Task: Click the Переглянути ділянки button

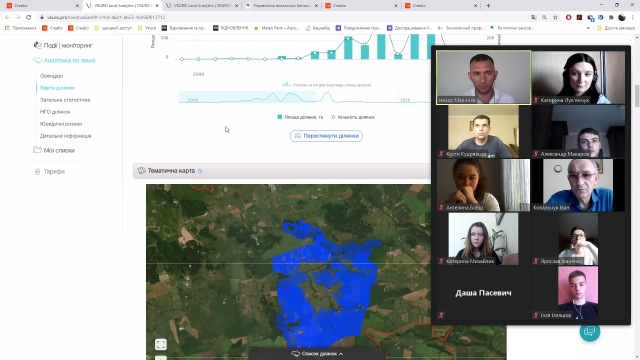Action: click(327, 136)
